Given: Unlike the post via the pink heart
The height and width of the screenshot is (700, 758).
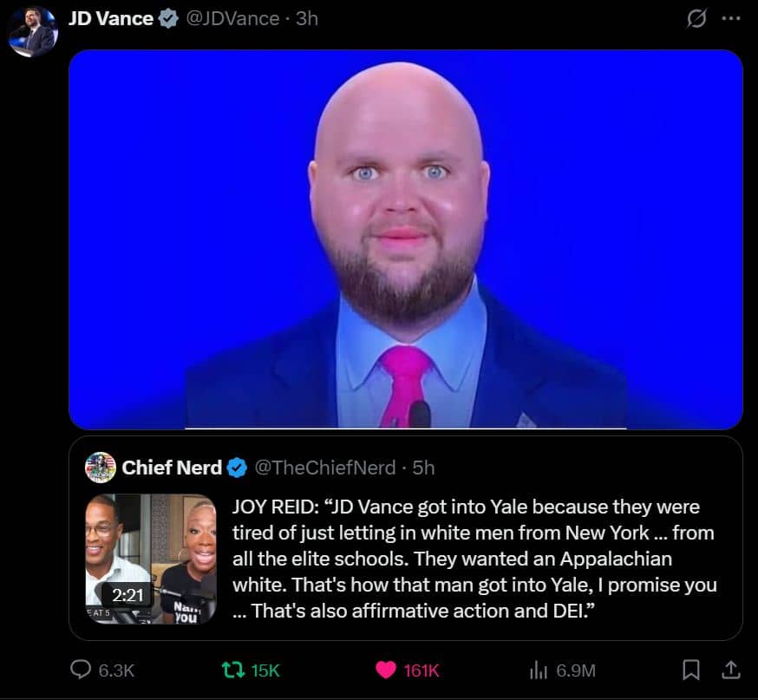Looking at the screenshot, I should point(386,670).
